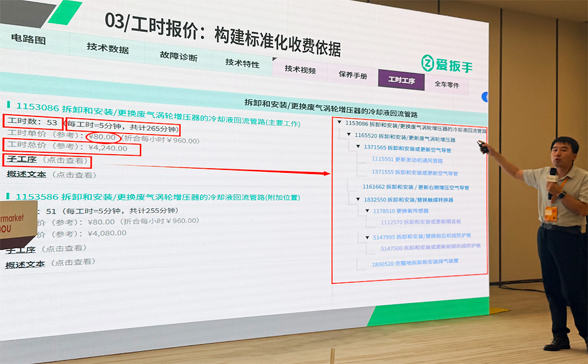Select tree item 1153086 拆卸和安装 in tree panel
The width and height of the screenshot is (588, 364).
coord(416,126)
